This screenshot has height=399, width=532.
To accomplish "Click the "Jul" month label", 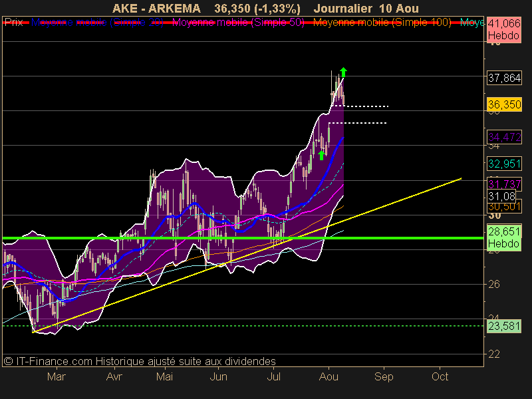I will (x=274, y=376).
